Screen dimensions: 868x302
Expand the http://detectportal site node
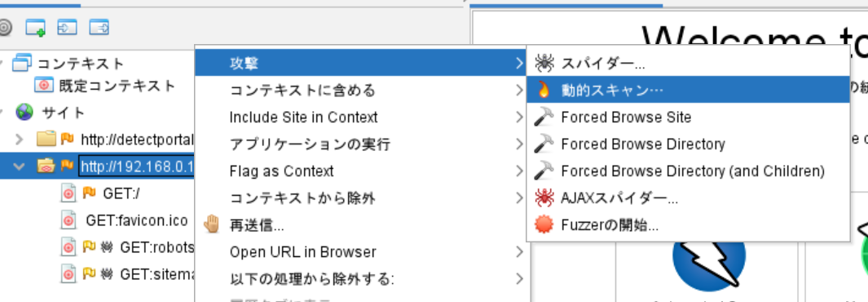[19, 139]
